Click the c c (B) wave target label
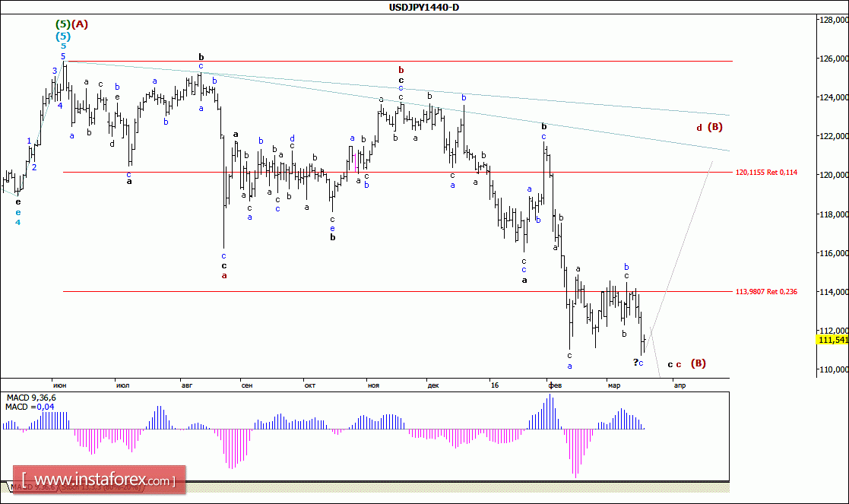This screenshot has width=849, height=504. coord(686,363)
